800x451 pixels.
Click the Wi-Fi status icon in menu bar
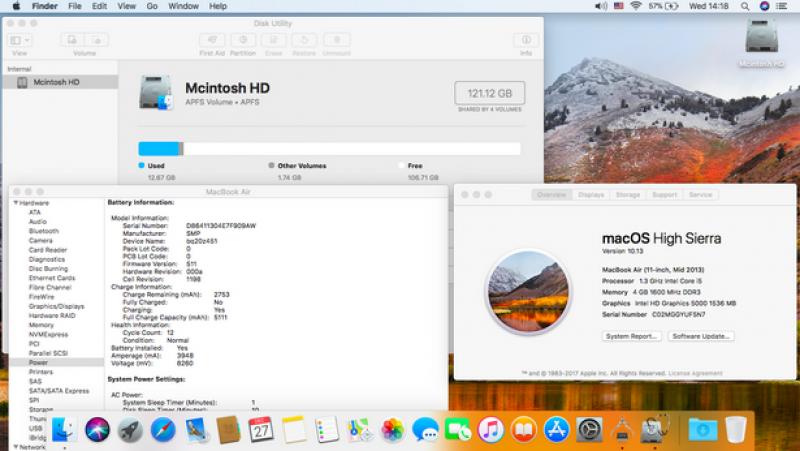click(636, 6)
